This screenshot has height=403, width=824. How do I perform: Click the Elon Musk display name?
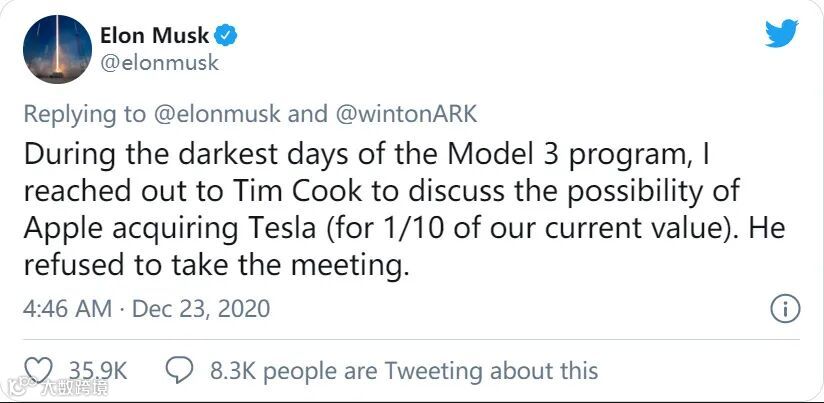click(154, 36)
